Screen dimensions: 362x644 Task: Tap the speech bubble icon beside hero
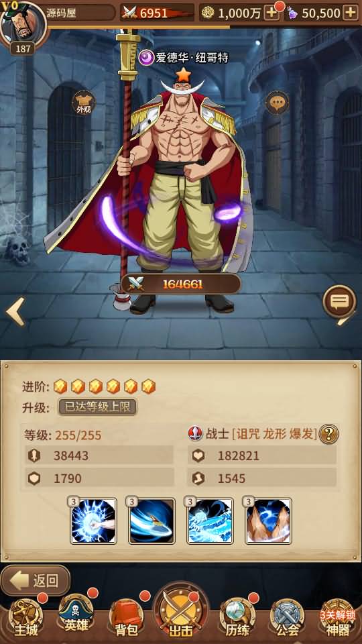click(x=278, y=103)
